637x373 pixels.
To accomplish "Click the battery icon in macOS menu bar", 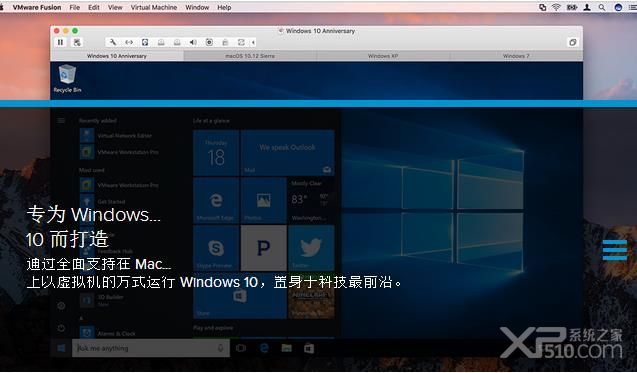I will [x=572, y=7].
